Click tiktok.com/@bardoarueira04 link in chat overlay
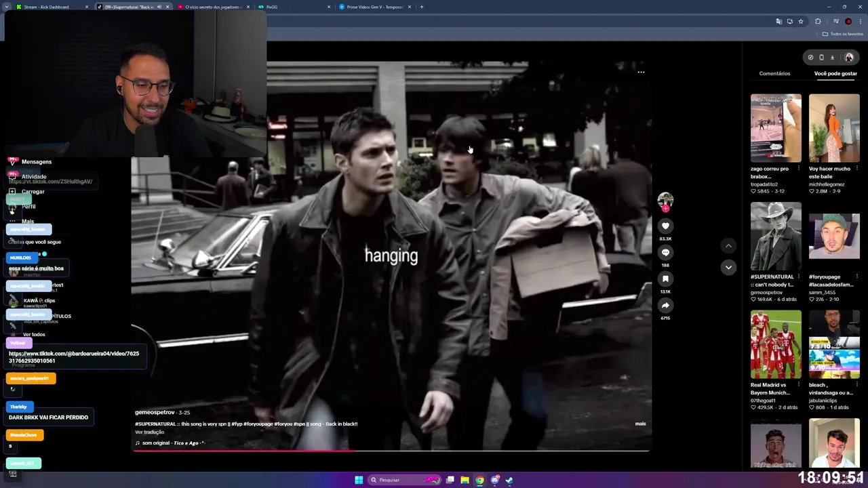The height and width of the screenshot is (488, 868). pos(74,357)
